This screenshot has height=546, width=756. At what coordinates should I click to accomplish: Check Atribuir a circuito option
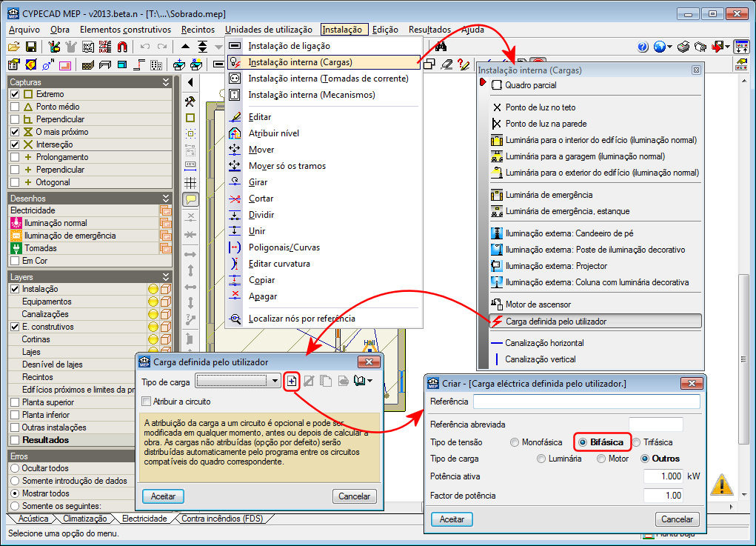click(x=146, y=402)
